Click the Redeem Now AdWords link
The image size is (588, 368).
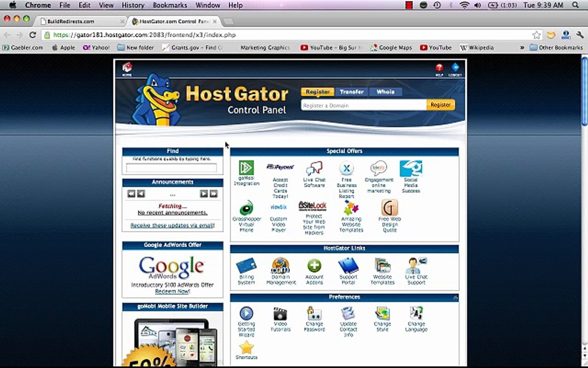coord(173,291)
